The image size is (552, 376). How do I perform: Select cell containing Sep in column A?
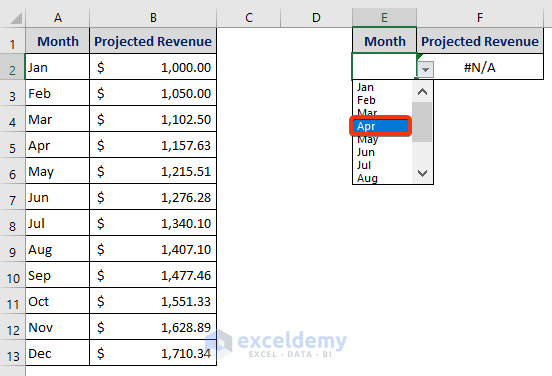coord(58,275)
